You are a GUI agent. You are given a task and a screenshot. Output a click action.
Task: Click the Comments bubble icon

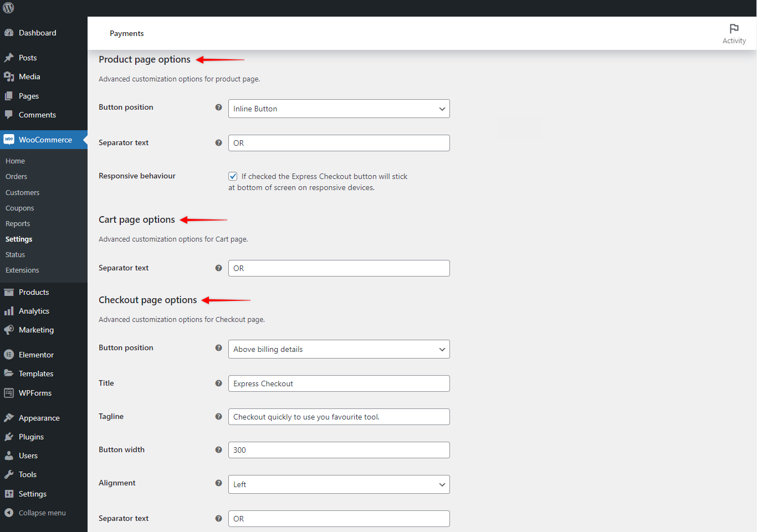[9, 115]
